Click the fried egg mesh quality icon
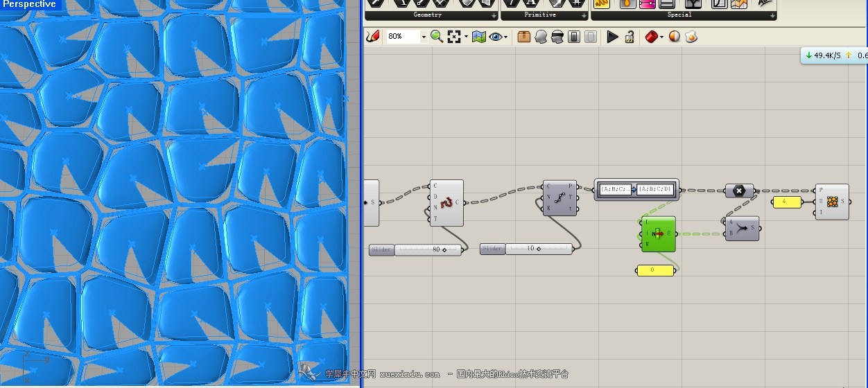This screenshot has height=388, width=868. (x=691, y=36)
